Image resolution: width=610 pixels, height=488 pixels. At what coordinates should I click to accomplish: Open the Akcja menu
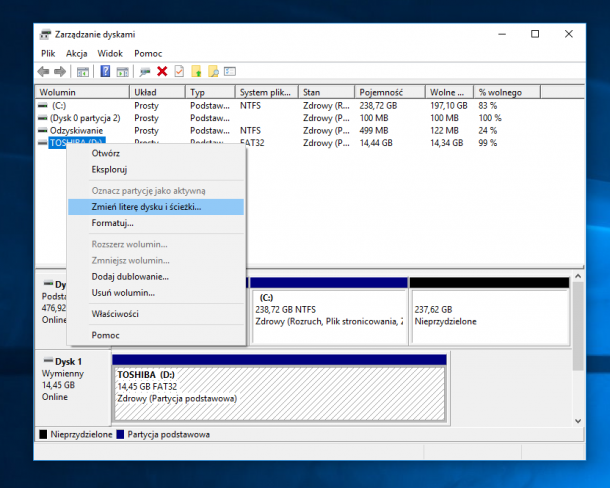tap(77, 52)
